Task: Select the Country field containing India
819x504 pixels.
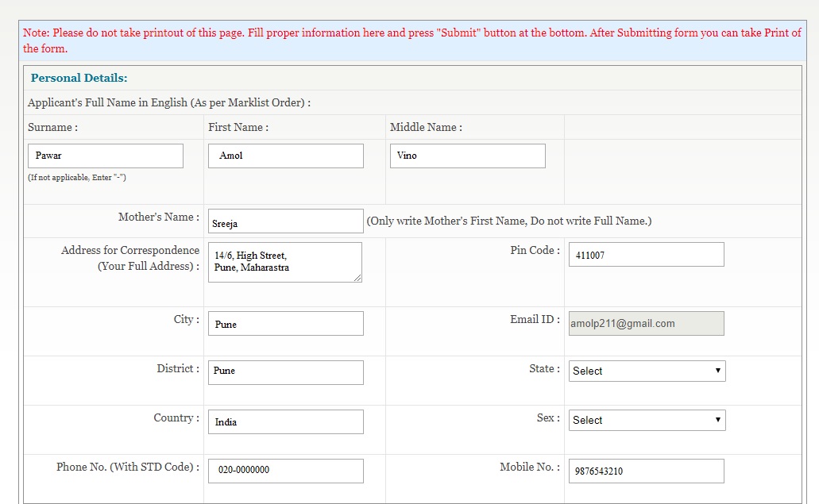Action: point(286,421)
